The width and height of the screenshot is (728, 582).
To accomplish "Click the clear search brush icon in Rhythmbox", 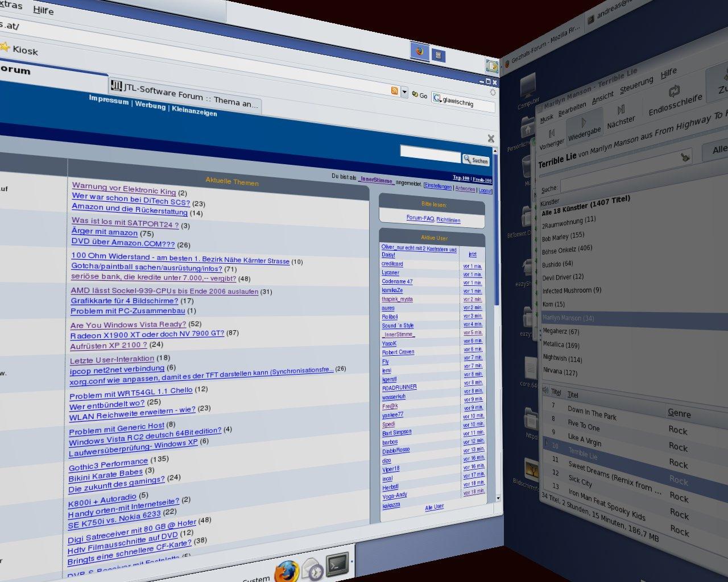I will click(685, 157).
